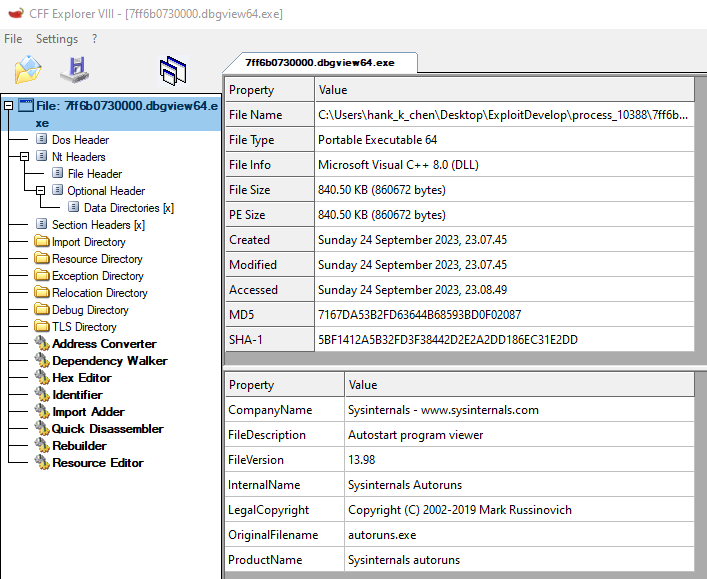This screenshot has height=579, width=707.
Task: Launch Quick Disassembler from the tree
Action: (107, 429)
